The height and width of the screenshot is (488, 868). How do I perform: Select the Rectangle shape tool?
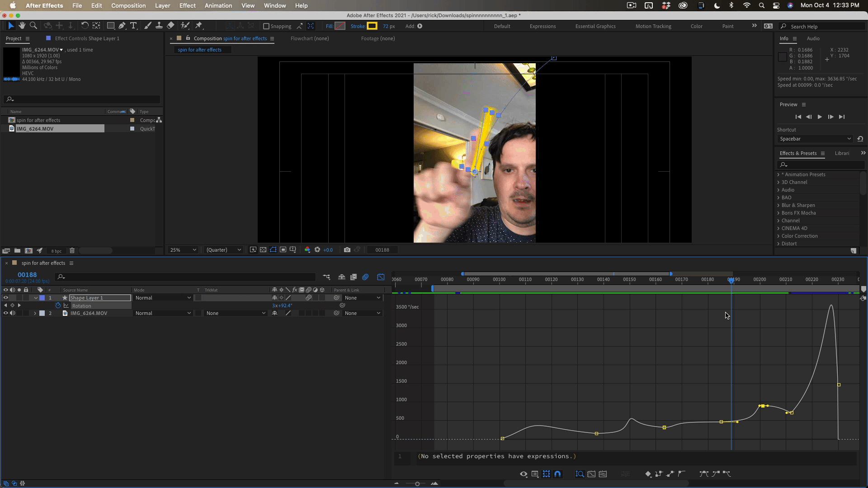[x=110, y=26]
